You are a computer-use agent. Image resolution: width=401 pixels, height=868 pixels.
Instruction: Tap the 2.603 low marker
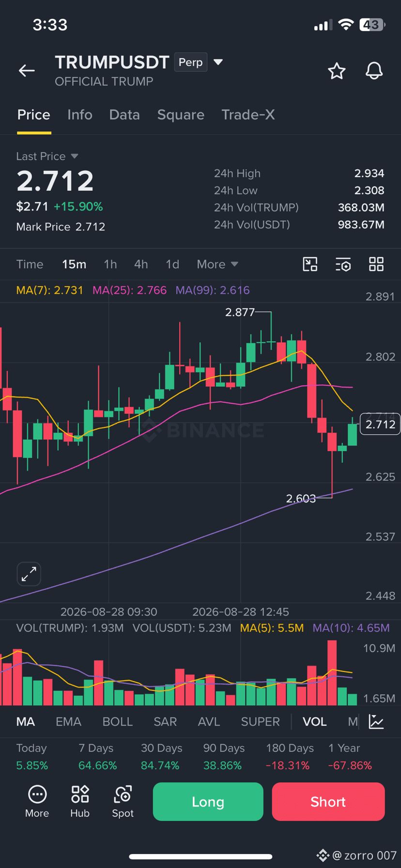[301, 499]
